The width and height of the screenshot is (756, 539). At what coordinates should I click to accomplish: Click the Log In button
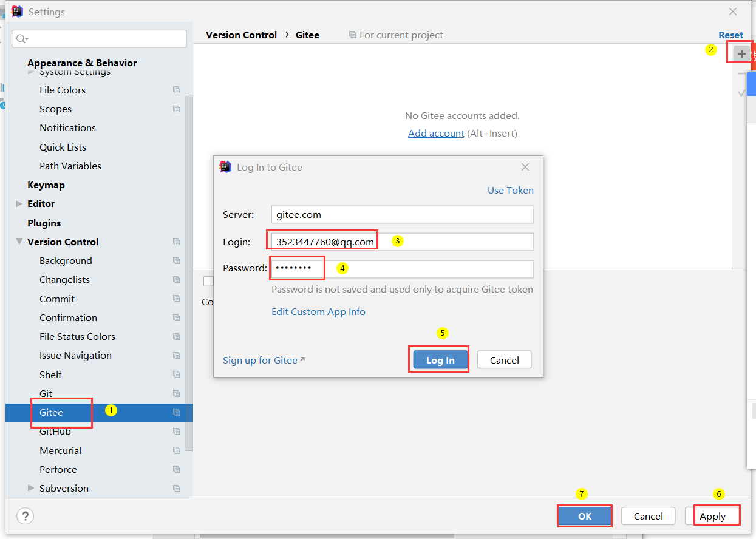(x=440, y=360)
